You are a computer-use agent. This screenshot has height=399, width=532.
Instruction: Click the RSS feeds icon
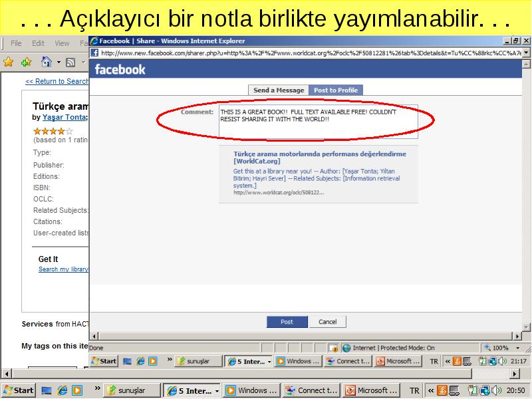click(70, 62)
